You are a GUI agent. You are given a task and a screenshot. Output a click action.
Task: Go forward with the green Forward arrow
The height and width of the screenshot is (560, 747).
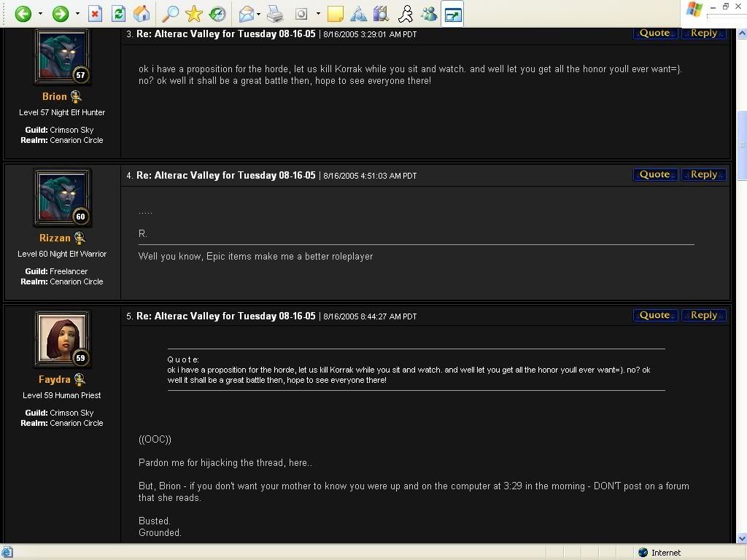(x=61, y=14)
